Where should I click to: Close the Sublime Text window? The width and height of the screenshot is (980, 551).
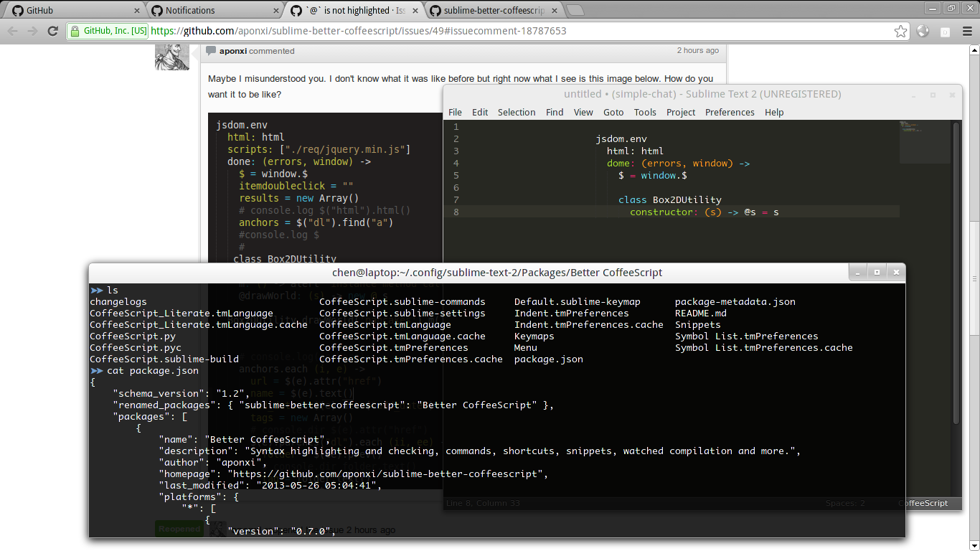(952, 95)
